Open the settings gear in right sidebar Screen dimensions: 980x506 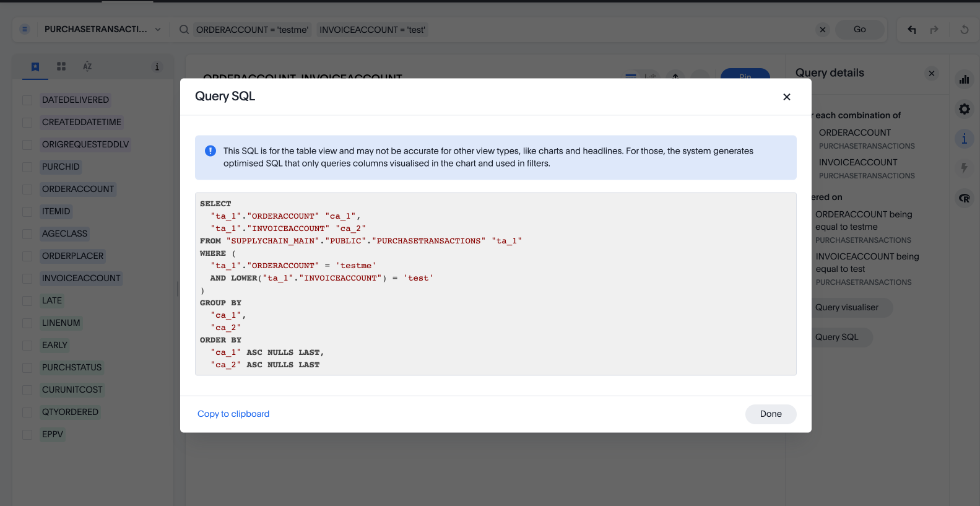[964, 109]
